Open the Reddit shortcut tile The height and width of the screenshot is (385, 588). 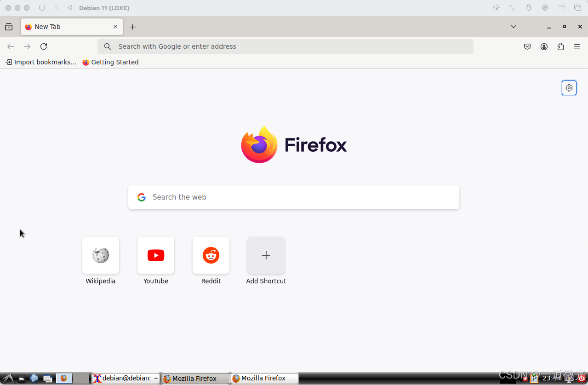click(x=211, y=255)
